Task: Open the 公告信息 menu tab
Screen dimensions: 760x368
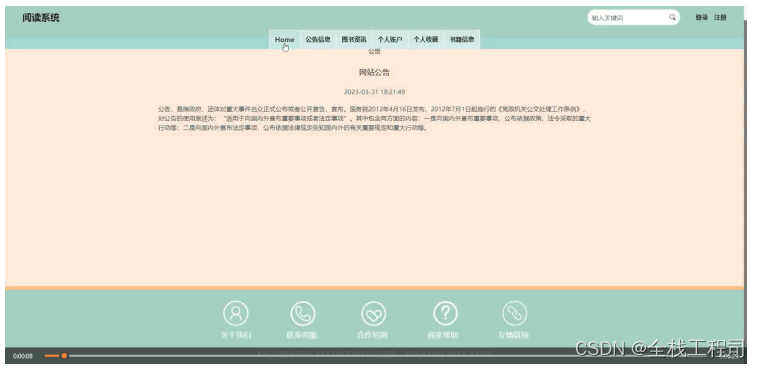Action: pos(318,39)
